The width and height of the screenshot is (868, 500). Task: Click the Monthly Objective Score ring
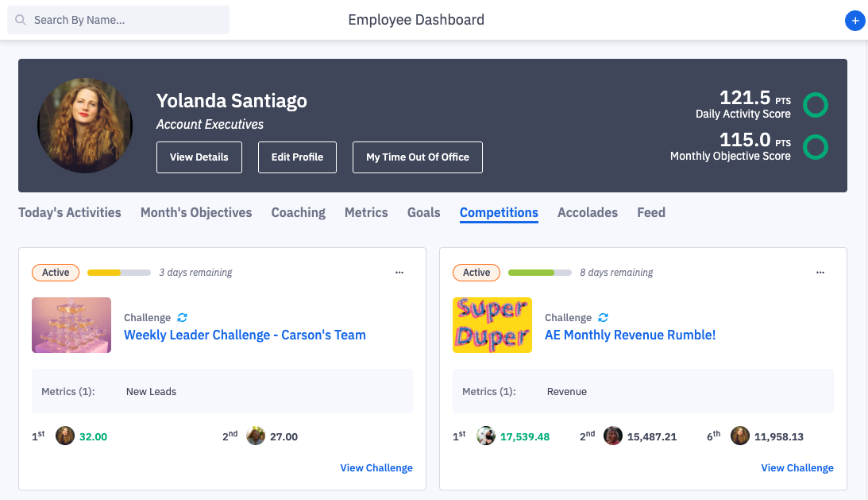tap(816, 147)
